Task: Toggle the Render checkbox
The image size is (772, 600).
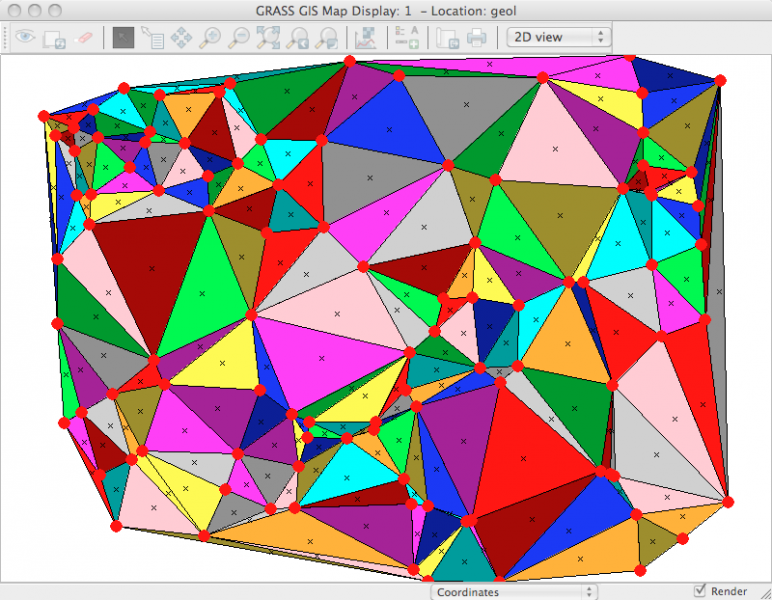Action: pyautogui.click(x=700, y=591)
